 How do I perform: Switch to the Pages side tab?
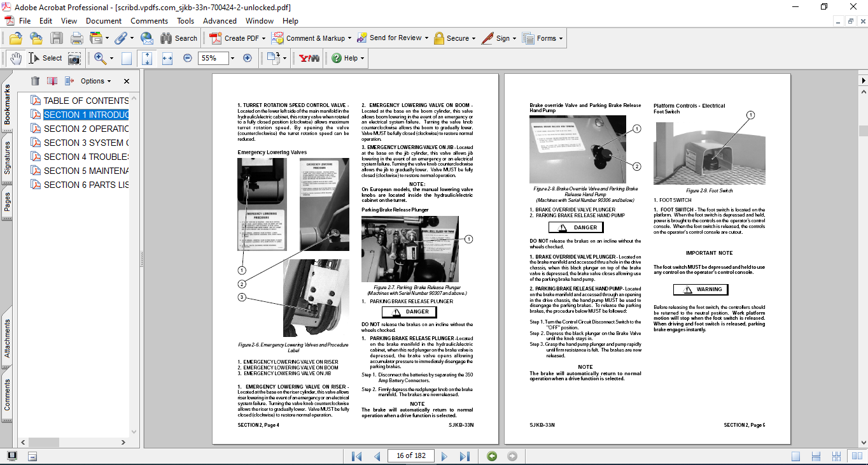click(x=7, y=202)
